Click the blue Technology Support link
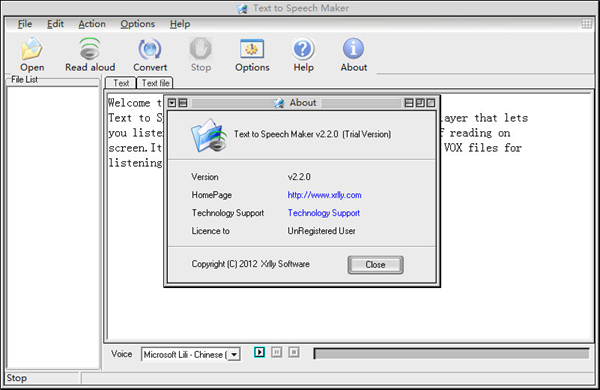 (x=324, y=213)
